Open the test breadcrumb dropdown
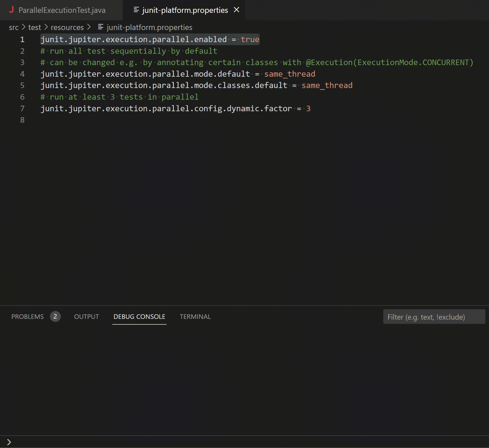The width and height of the screenshot is (489, 448). pyautogui.click(x=34, y=27)
